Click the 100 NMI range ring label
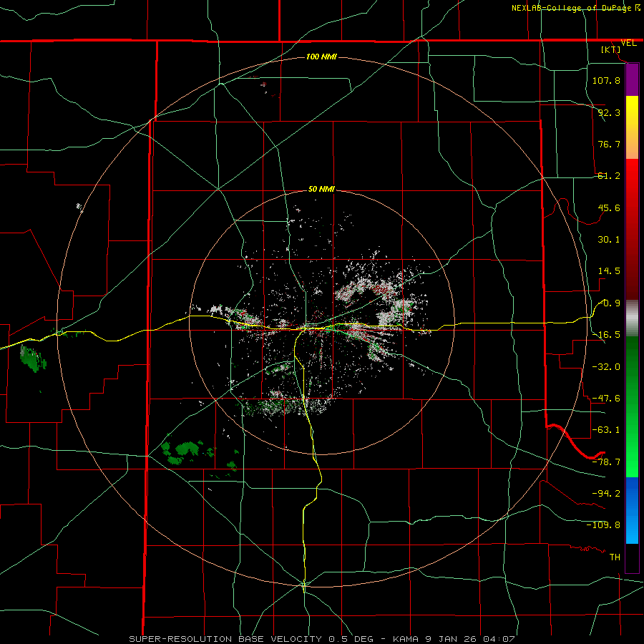Image resolution: width=644 pixels, height=644 pixels. coord(321,57)
